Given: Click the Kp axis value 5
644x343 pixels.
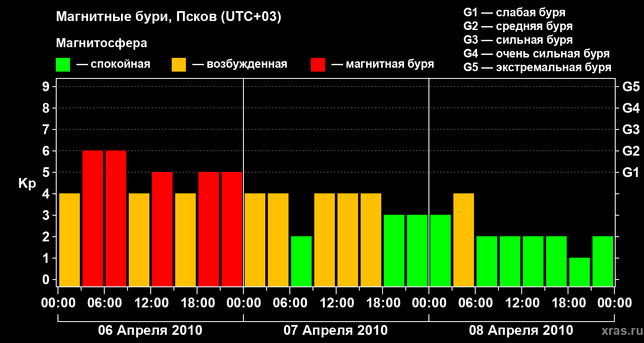Looking at the screenshot, I should pyautogui.click(x=47, y=173).
